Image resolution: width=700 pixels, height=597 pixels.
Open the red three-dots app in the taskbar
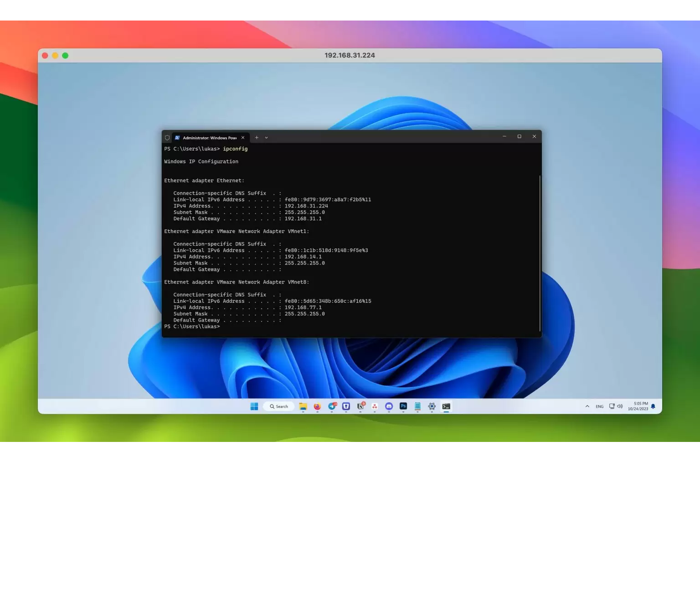(375, 406)
